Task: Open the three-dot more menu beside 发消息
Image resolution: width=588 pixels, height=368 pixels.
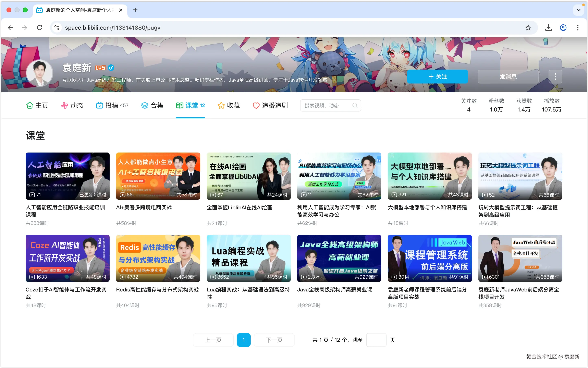Action: pyautogui.click(x=555, y=77)
